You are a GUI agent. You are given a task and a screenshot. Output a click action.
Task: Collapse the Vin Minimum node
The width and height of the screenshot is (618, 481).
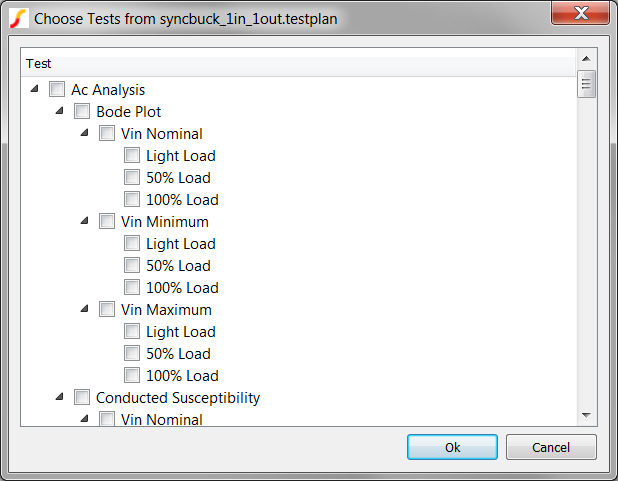(x=85, y=221)
